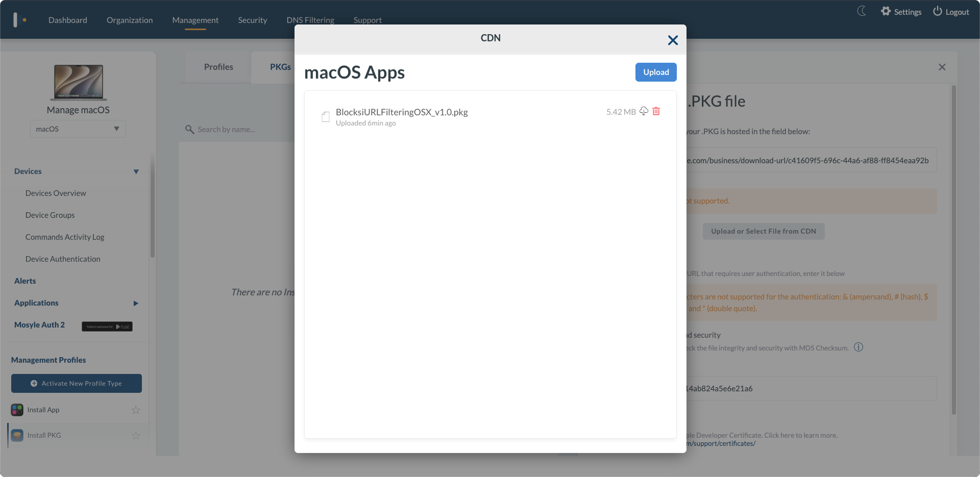Switch to the PKGs tab
This screenshot has width=980, height=477.
pyautogui.click(x=280, y=67)
